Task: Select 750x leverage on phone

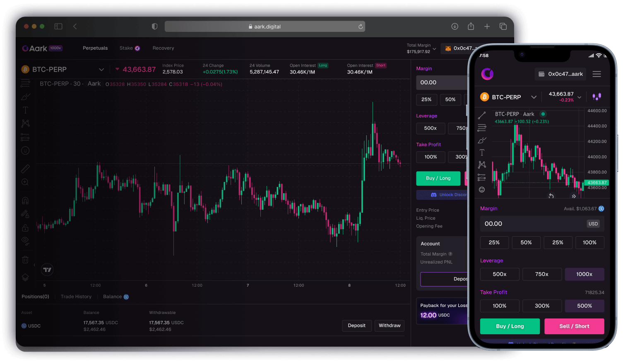Action: 542,274
